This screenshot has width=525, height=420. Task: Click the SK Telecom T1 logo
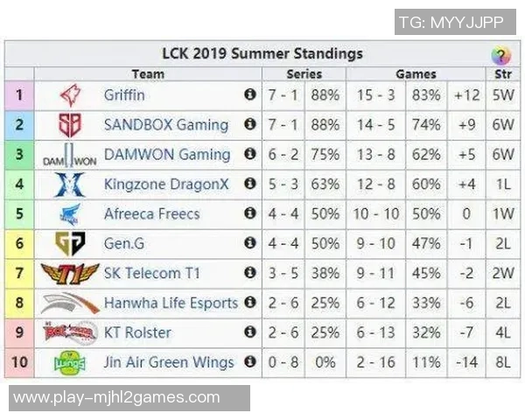pyautogui.click(x=69, y=274)
